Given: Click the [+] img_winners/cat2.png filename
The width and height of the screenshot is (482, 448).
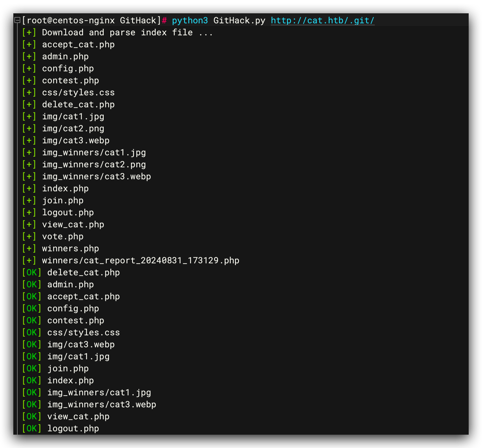Looking at the screenshot, I should (x=94, y=165).
